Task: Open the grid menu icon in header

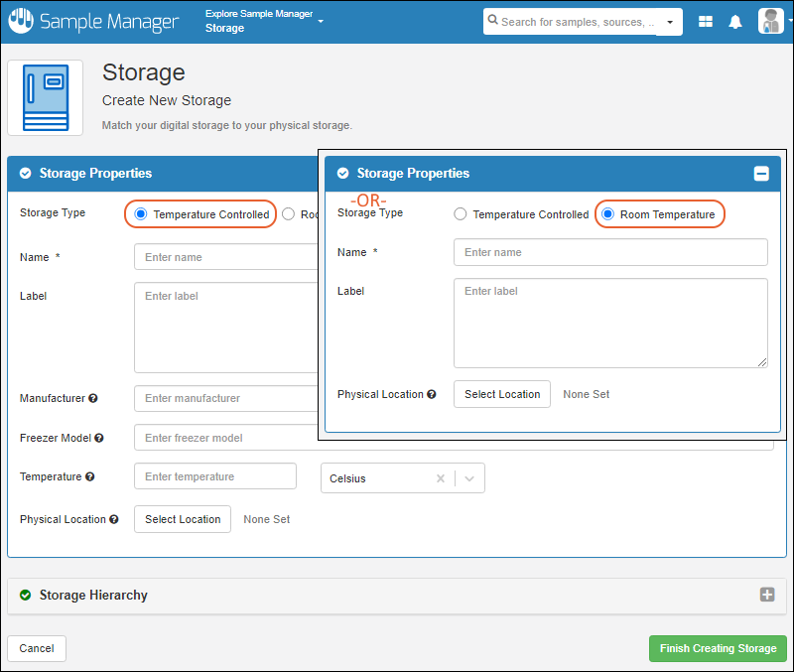Action: (x=706, y=22)
